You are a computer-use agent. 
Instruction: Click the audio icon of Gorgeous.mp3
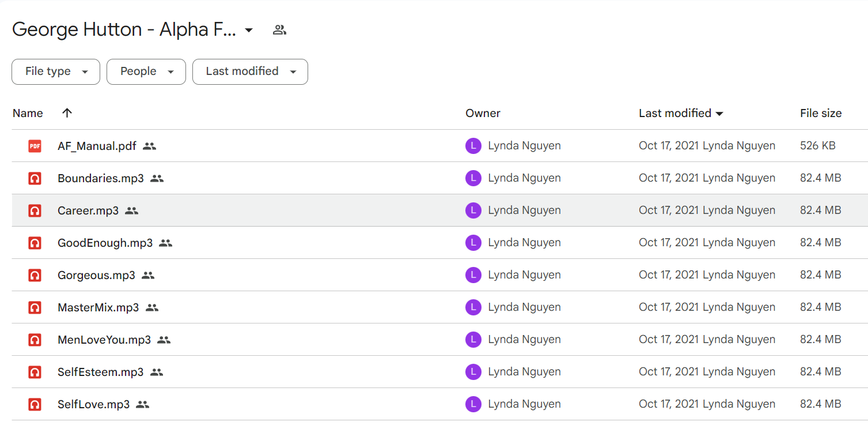pyautogui.click(x=35, y=275)
